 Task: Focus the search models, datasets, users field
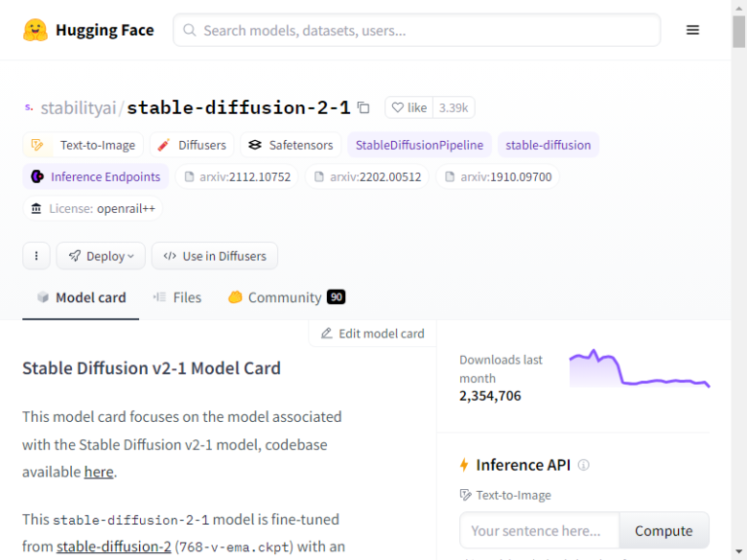coord(417,30)
